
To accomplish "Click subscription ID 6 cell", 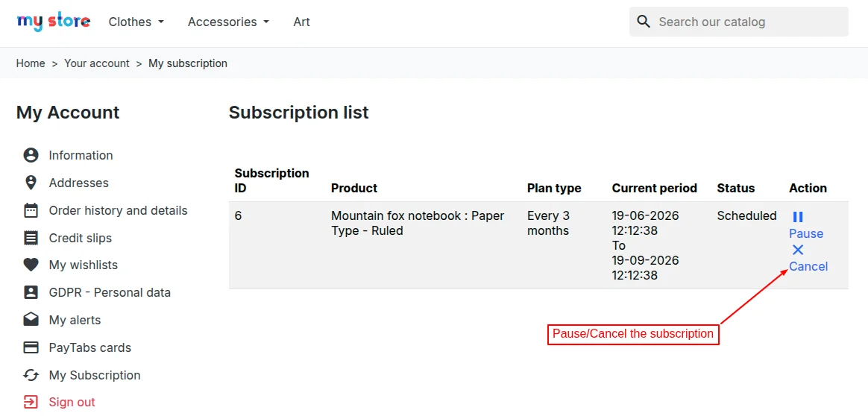I will click(x=238, y=215).
